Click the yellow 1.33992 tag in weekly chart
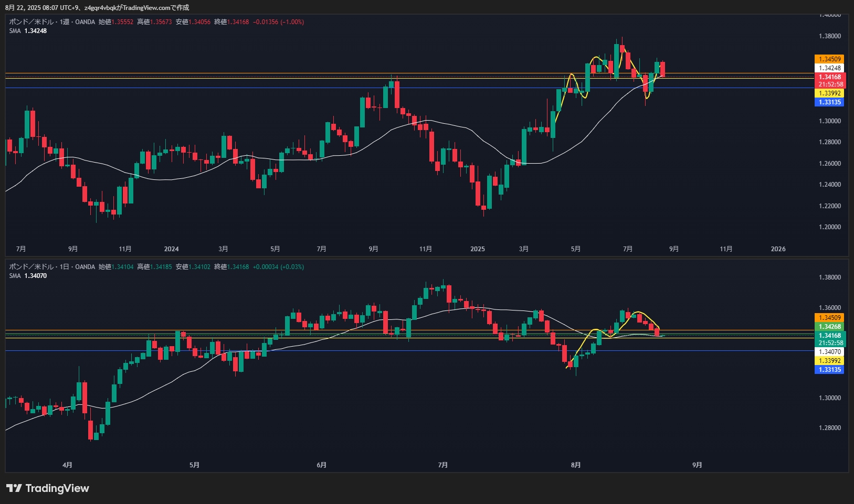Screen dimensions: 854x504 829,93
